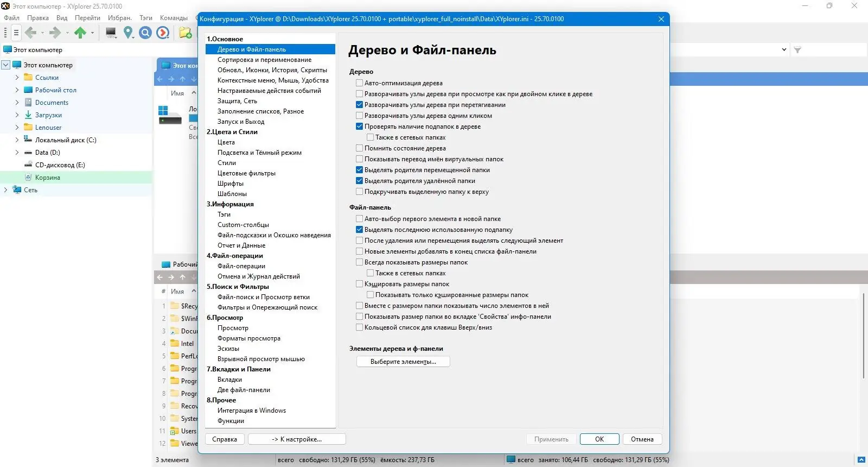
Task: Click the Сеть network icon in the tree
Action: pos(17,190)
